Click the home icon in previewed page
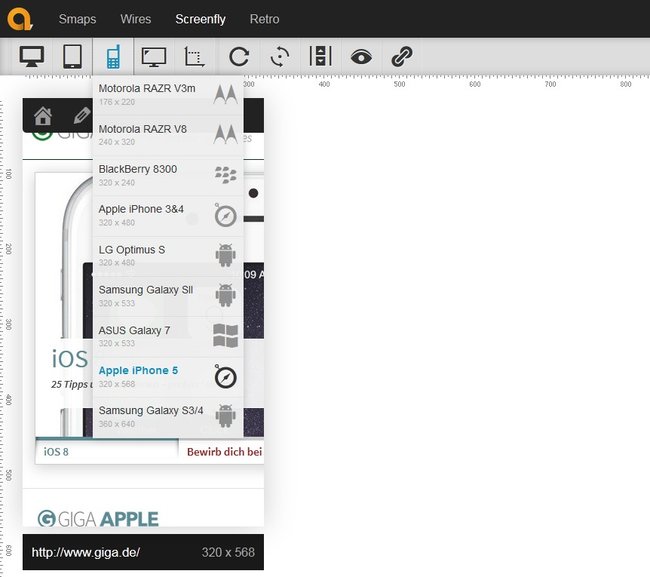This screenshot has width=650, height=577. [43, 116]
